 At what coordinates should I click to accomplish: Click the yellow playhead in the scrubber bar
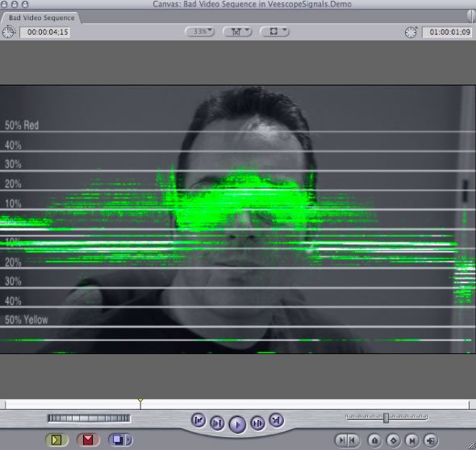140,401
